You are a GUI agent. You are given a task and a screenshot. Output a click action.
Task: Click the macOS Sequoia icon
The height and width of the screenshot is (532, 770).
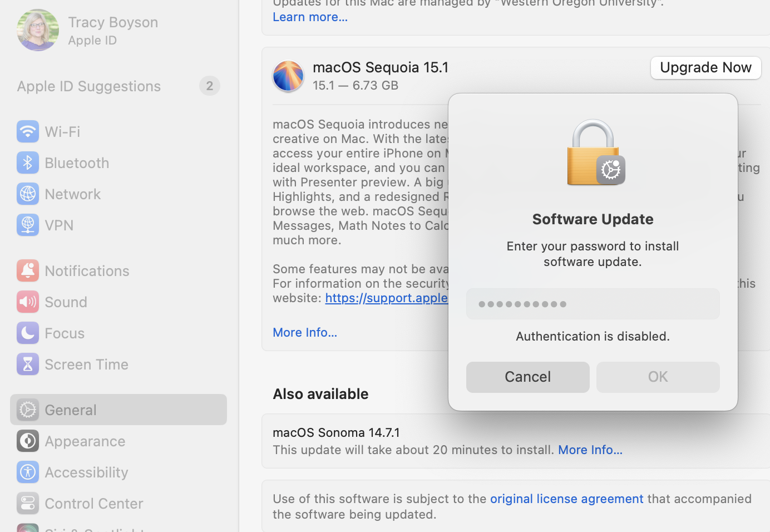[x=288, y=76]
